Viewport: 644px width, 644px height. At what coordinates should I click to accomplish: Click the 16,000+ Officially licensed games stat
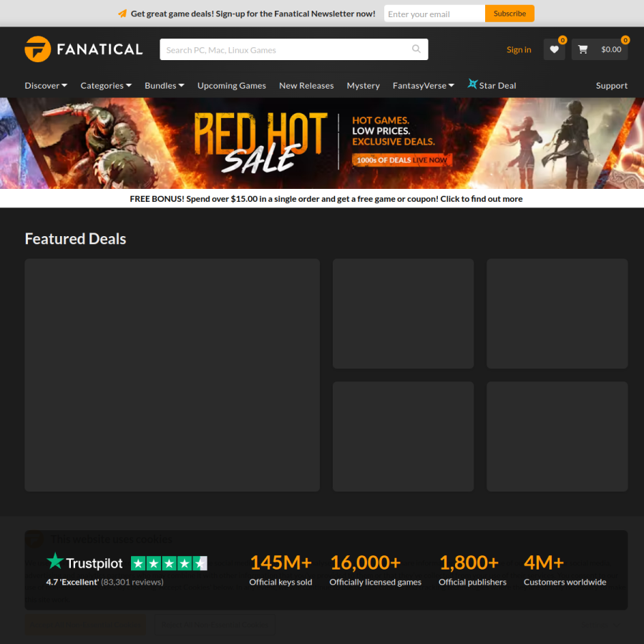click(x=375, y=570)
